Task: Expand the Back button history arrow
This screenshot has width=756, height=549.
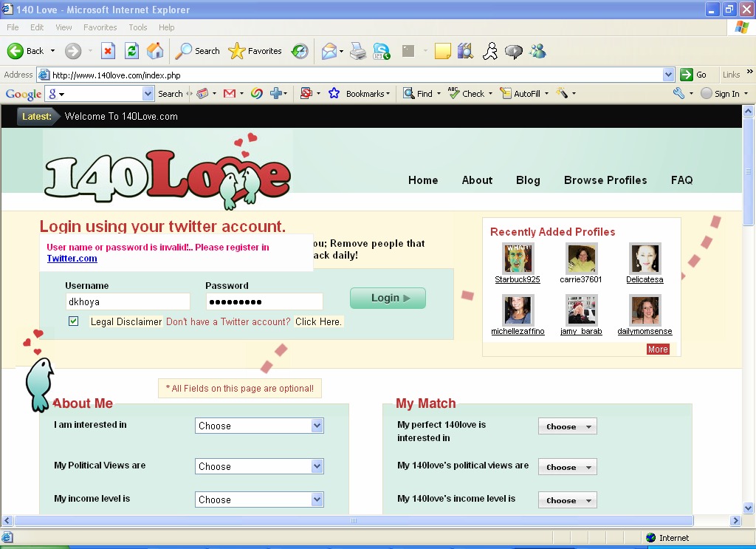Action: [52, 51]
